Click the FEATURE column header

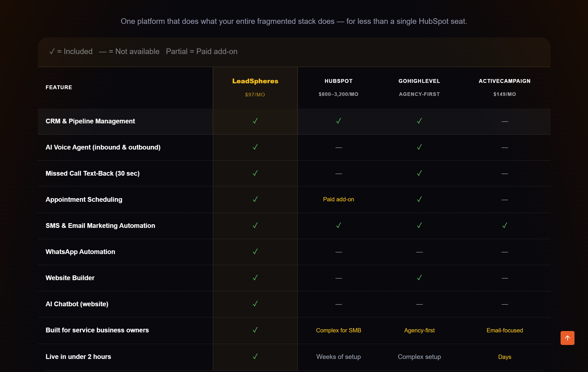pos(59,87)
